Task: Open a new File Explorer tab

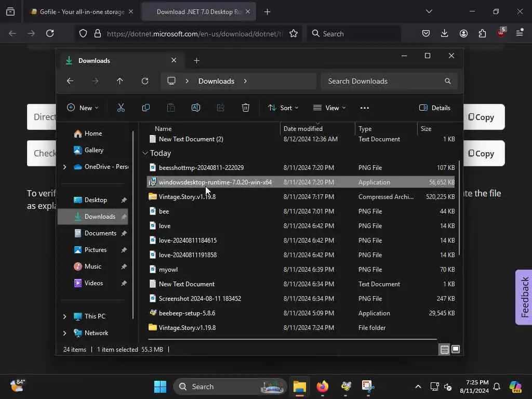Action: (x=197, y=61)
